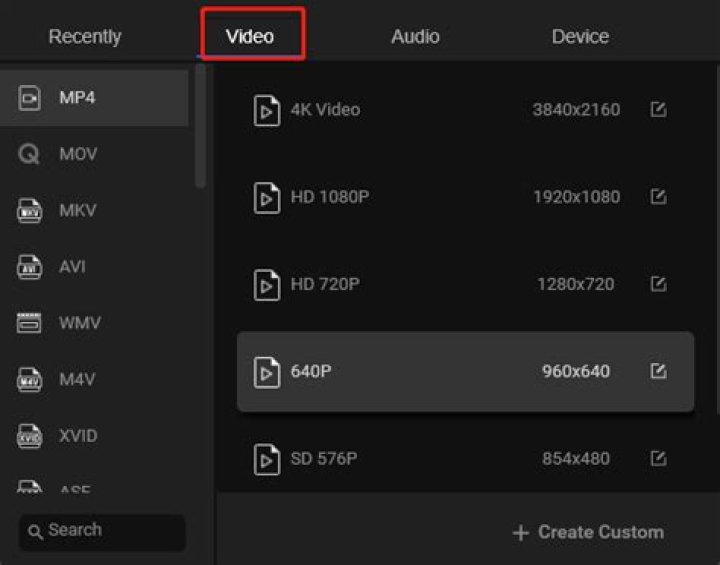The image size is (720, 565).
Task: Select the WMV label in list
Action: click(x=80, y=323)
